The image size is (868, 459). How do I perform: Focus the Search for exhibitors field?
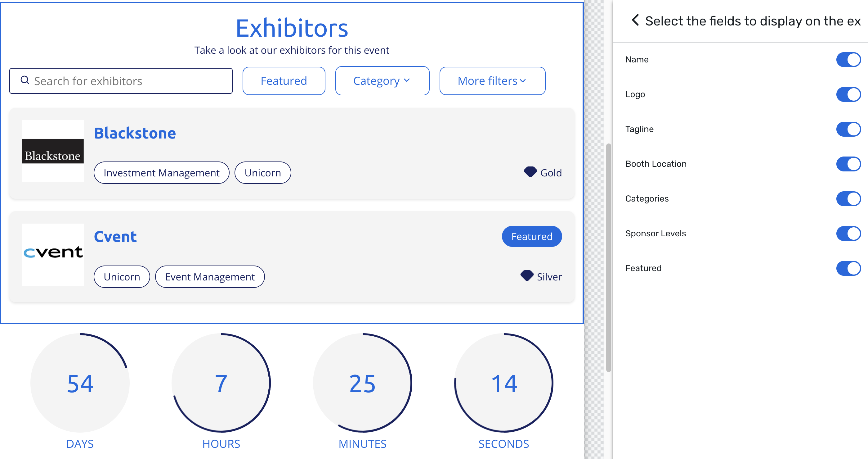[x=121, y=81]
